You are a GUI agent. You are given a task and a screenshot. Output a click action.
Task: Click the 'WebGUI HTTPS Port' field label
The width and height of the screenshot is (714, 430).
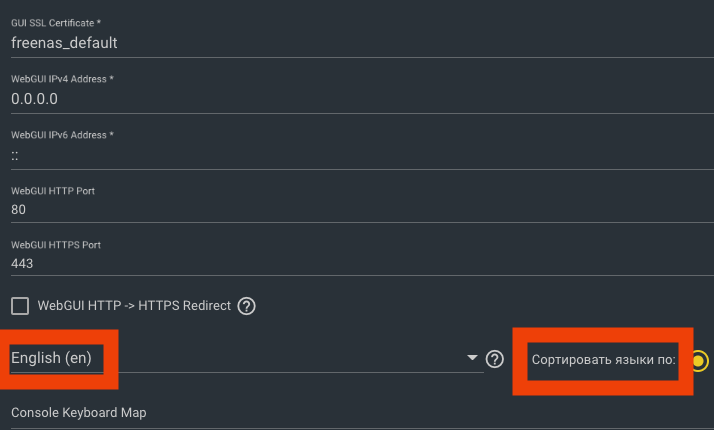coord(56,245)
